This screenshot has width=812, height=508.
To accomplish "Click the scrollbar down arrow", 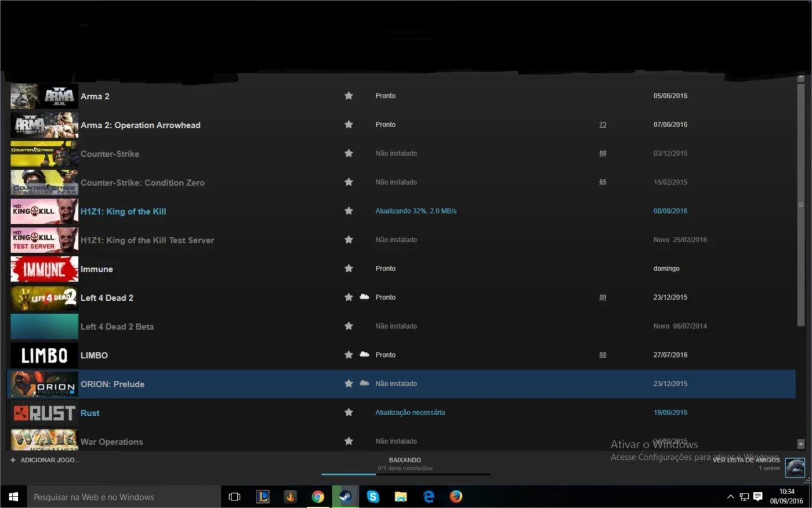I will (800, 444).
